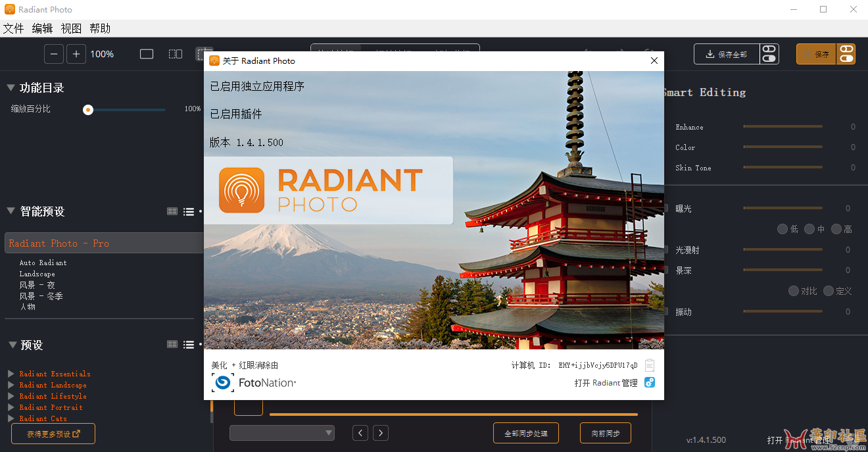Adjust the 缩放百分比 slider handle

tap(88, 110)
